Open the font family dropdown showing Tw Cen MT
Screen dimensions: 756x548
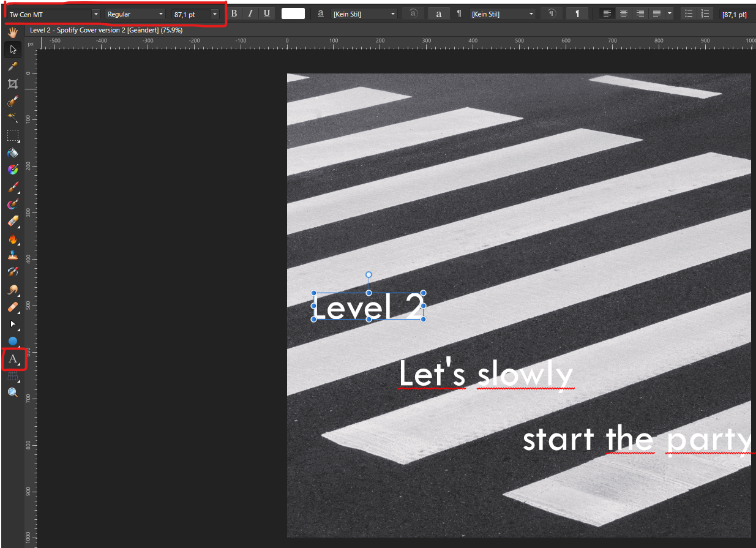point(52,13)
